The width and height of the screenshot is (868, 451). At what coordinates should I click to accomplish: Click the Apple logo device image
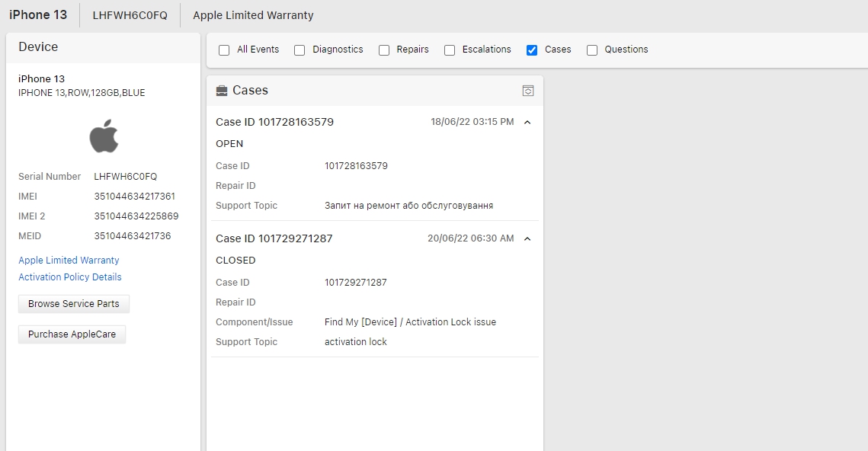(104, 136)
